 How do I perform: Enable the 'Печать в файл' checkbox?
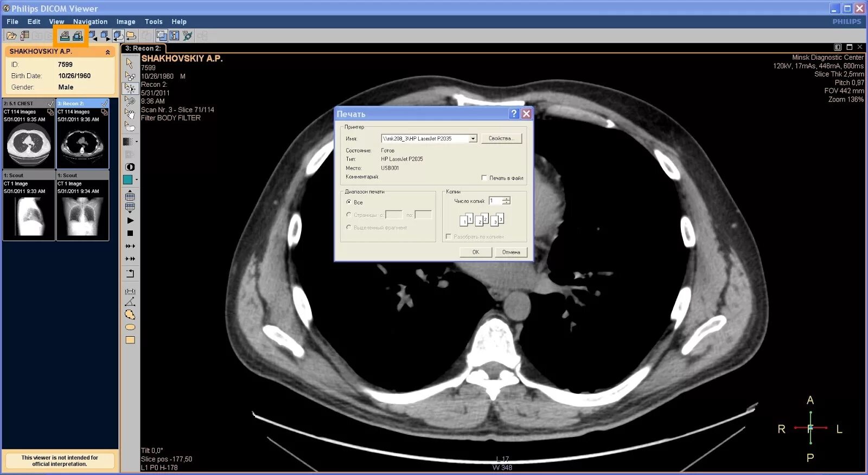tap(484, 178)
